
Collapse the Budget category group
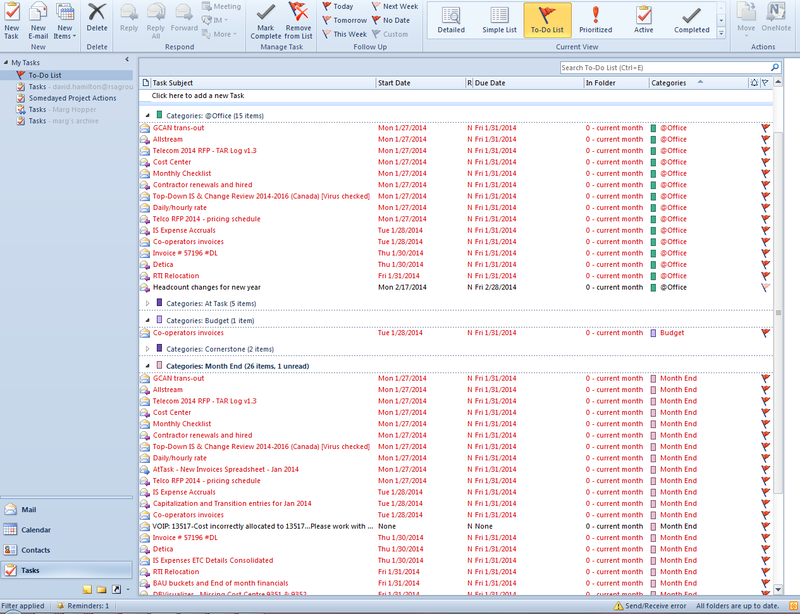click(147, 321)
